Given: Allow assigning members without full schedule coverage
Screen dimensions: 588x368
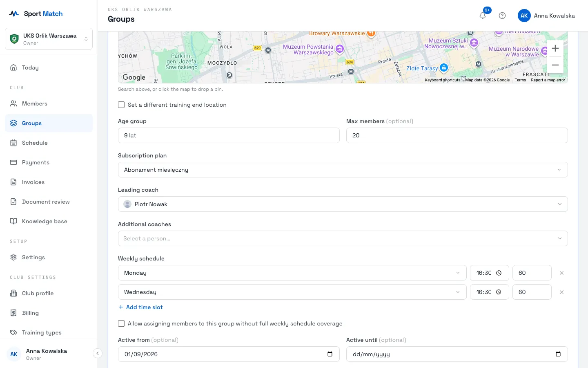Looking at the screenshot, I should [121, 323].
